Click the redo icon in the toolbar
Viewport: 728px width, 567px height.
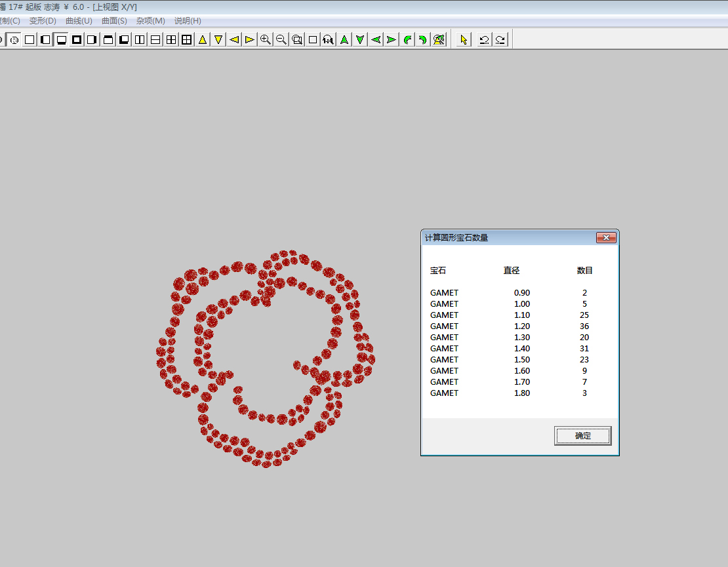pos(500,39)
